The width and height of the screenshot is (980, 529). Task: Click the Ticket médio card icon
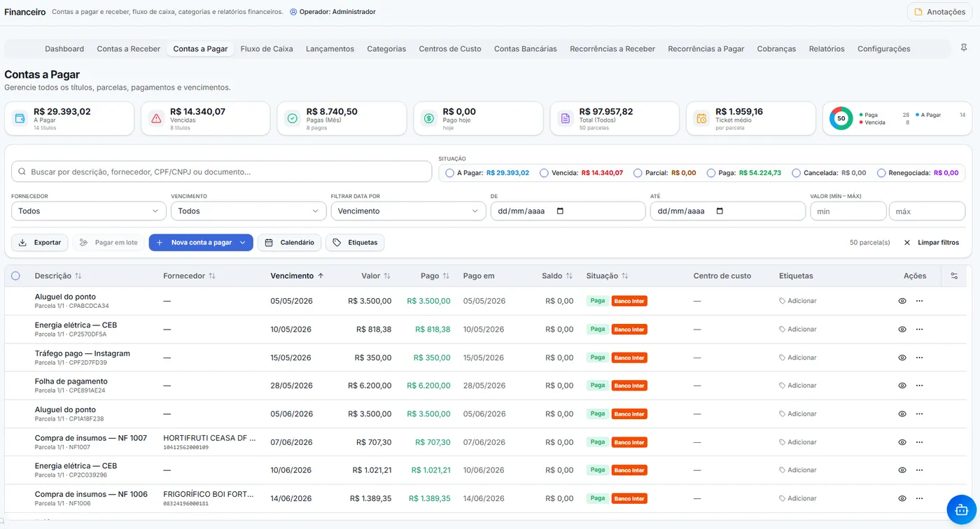[701, 118]
